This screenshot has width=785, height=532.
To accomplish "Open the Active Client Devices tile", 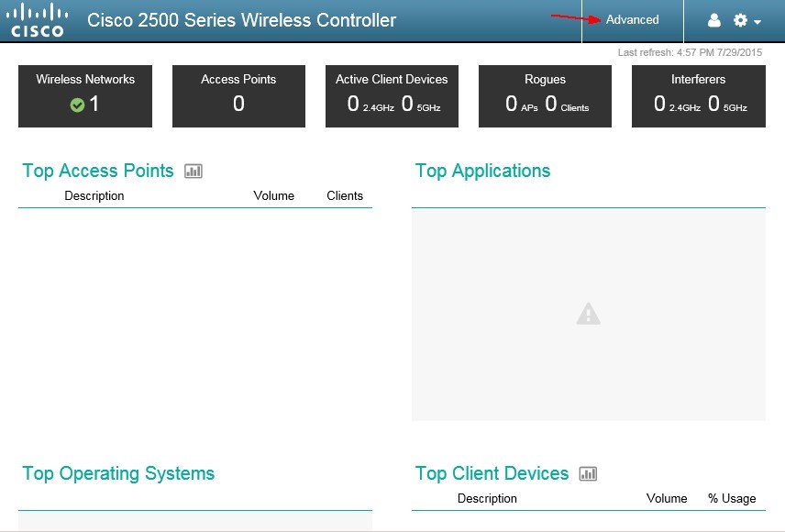I will (x=392, y=96).
